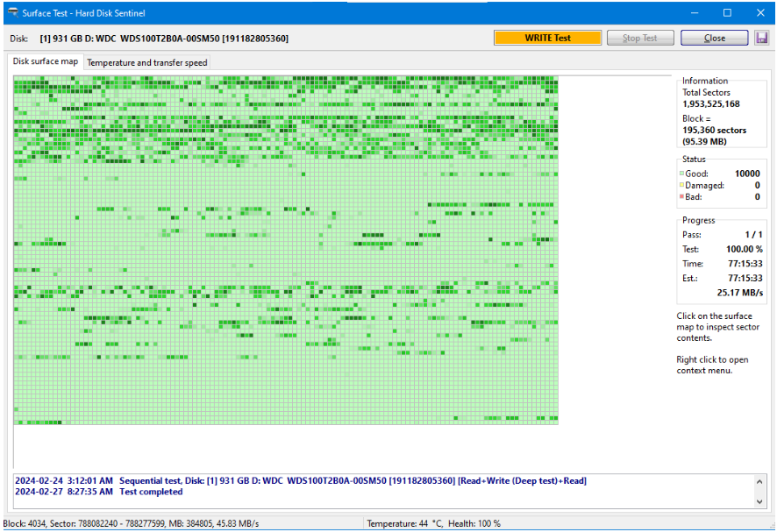Click the yellow Damaged legend square
777x532 pixels.
point(681,186)
